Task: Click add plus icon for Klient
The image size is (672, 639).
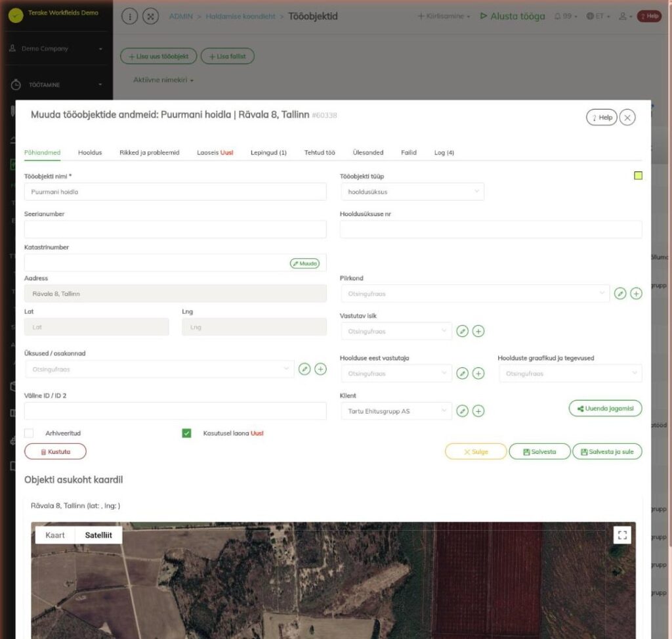Action: [478, 411]
